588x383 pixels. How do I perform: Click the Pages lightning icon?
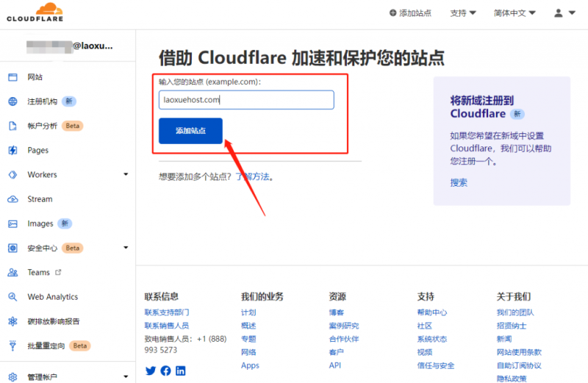click(x=12, y=151)
